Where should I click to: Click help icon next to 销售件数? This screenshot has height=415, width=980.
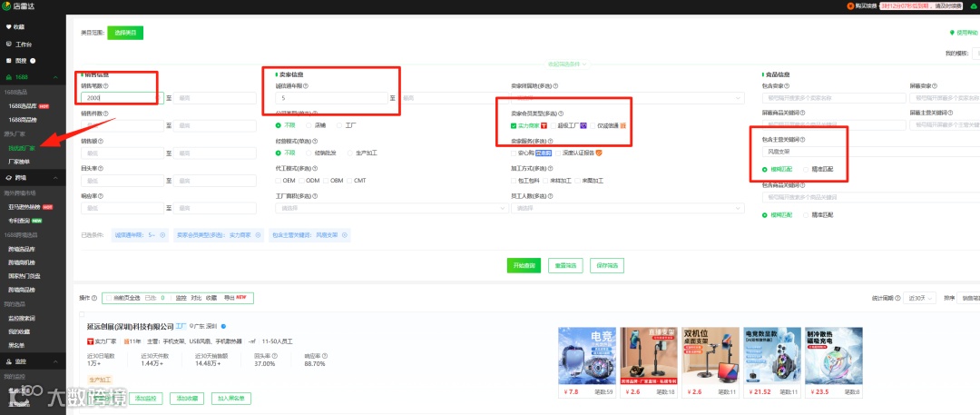click(105, 114)
